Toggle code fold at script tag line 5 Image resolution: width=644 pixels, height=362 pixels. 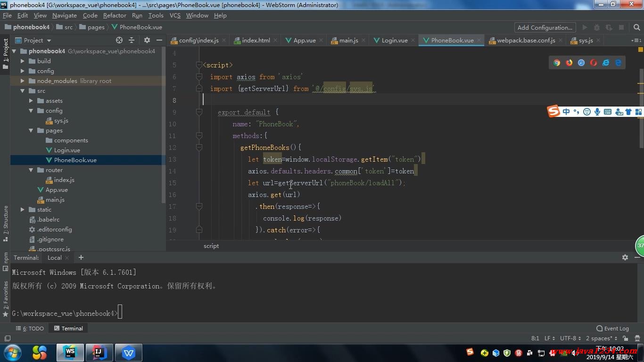coord(199,65)
